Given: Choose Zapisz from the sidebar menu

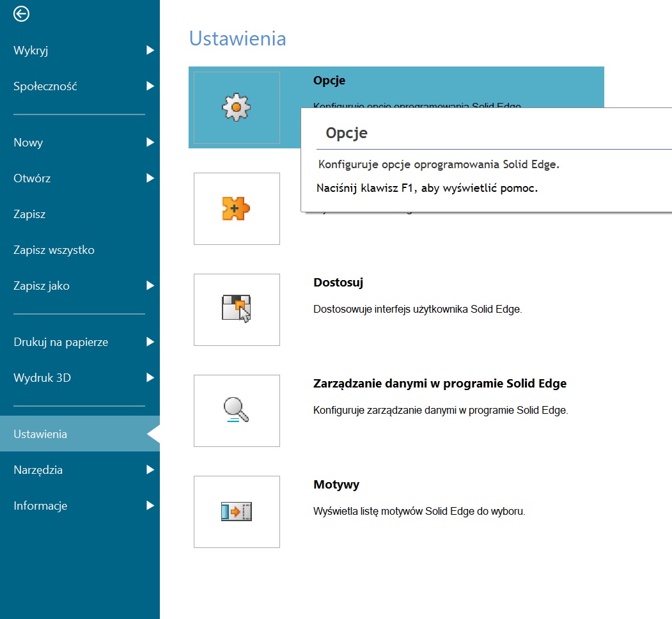Looking at the screenshot, I should 29,214.
